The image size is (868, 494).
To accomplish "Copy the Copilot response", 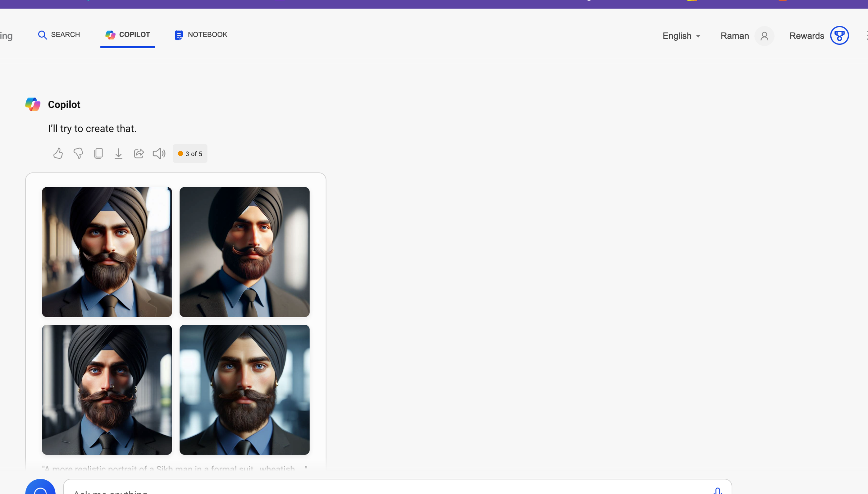I will [98, 153].
